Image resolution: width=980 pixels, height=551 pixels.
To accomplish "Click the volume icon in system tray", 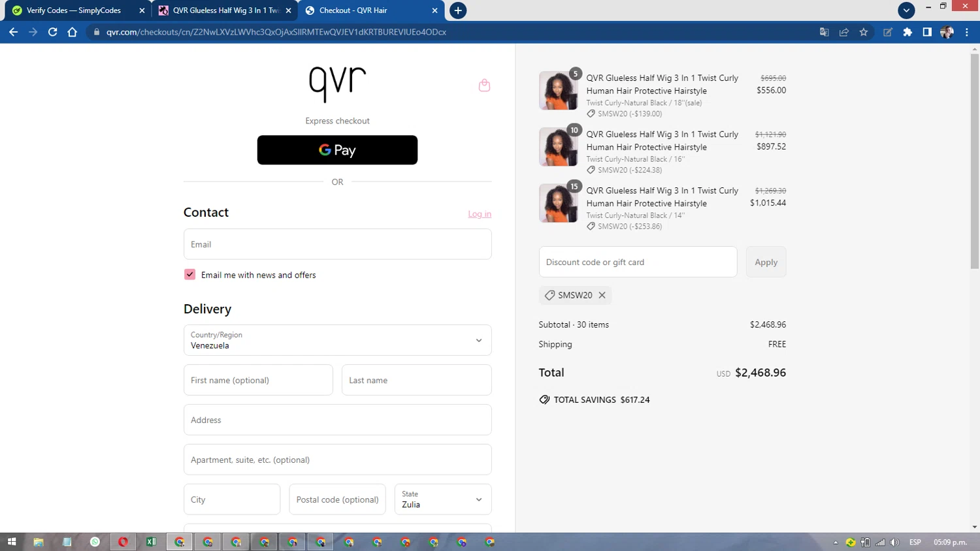I will pos(894,542).
